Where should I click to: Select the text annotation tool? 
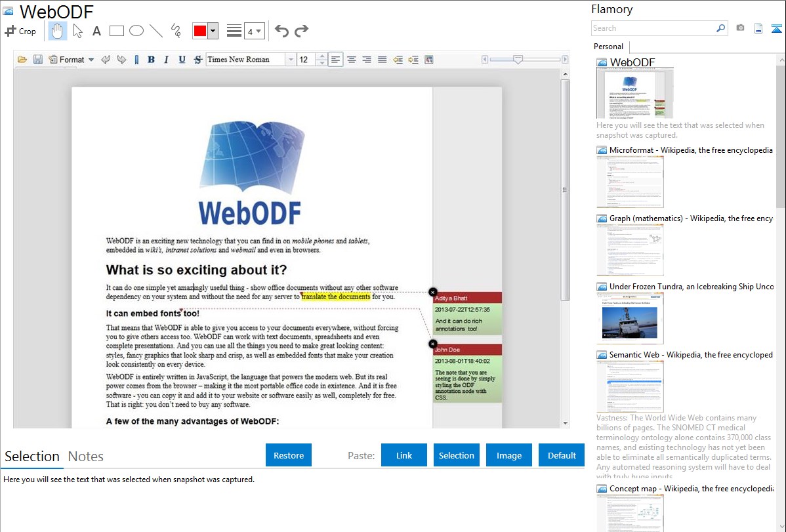tap(96, 31)
